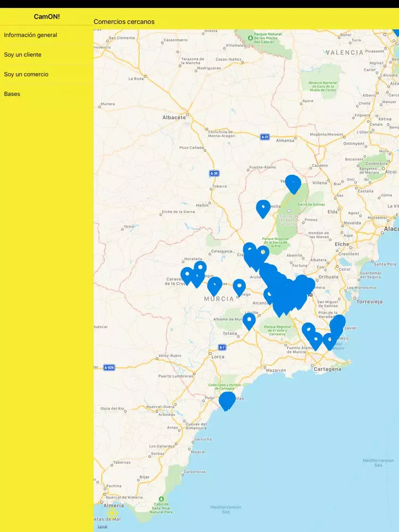Tap the shop pin near Yecla
Image resolution: width=399 pixels, height=532 pixels.
point(293,184)
